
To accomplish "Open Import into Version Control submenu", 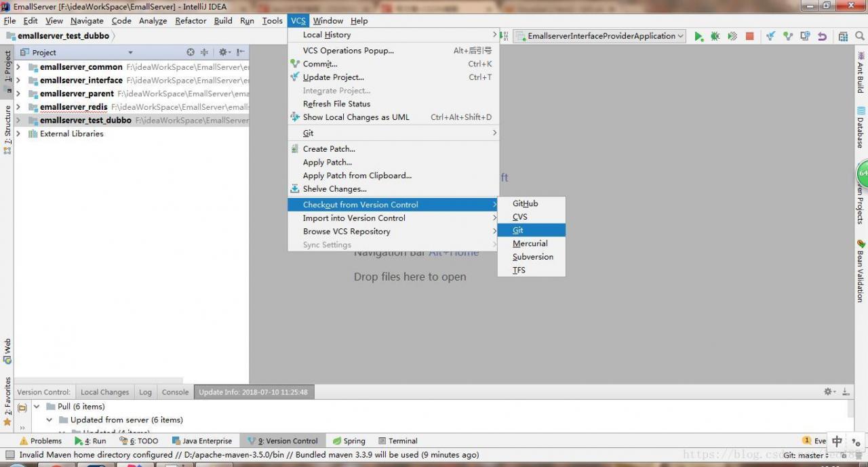I will pyautogui.click(x=393, y=218).
